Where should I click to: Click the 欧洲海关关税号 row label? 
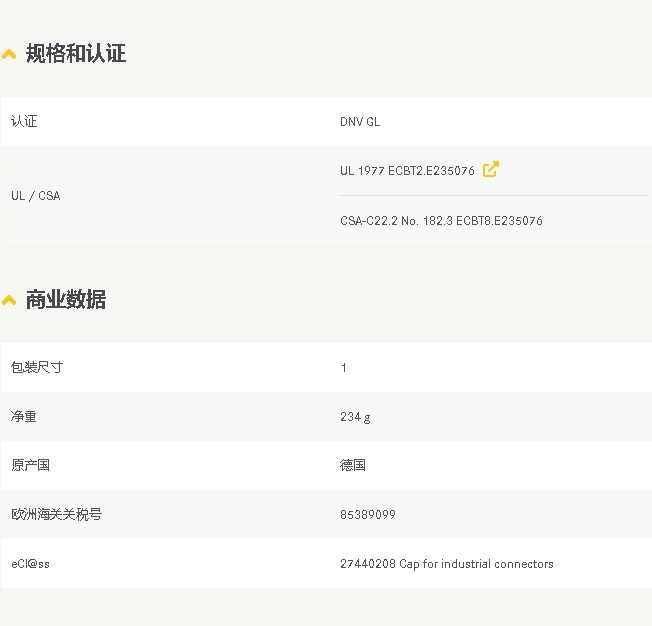click(56, 515)
